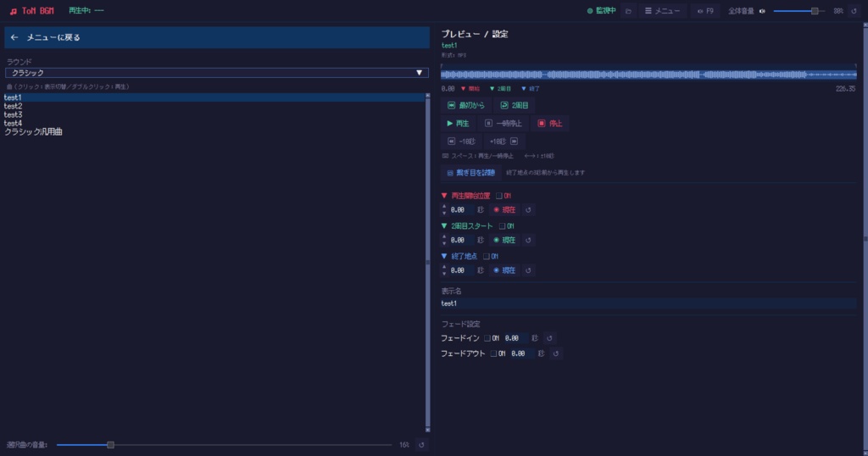Select test1 in the song list
868x456 pixels.
pyautogui.click(x=214, y=97)
